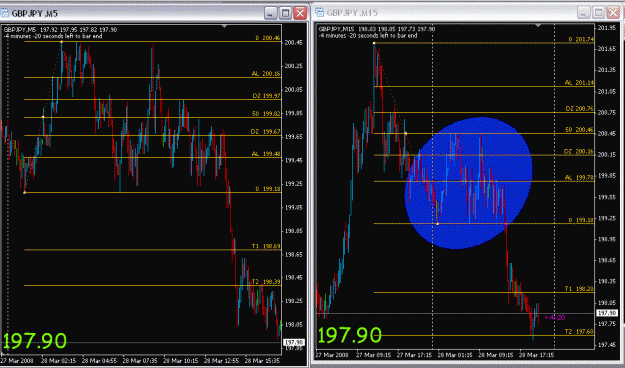Click the 'DZ 199.97' level label in M5 chart
The height and width of the screenshot is (368, 625).
pyautogui.click(x=266, y=96)
